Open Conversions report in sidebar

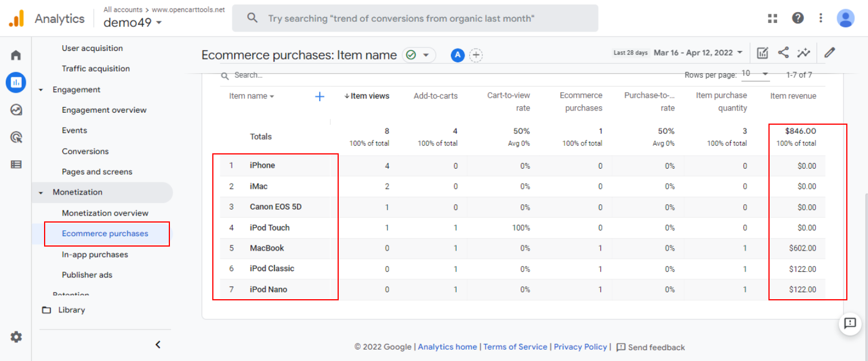point(85,152)
